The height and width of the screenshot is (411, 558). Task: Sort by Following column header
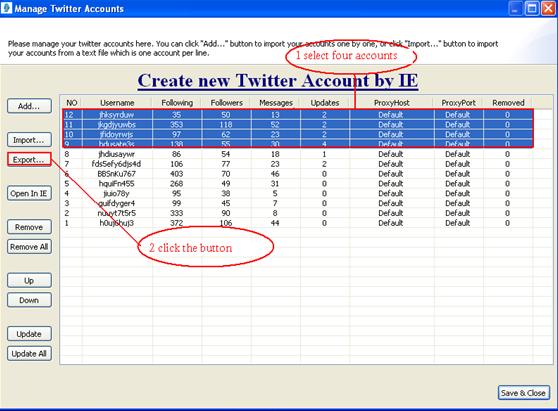click(x=177, y=103)
